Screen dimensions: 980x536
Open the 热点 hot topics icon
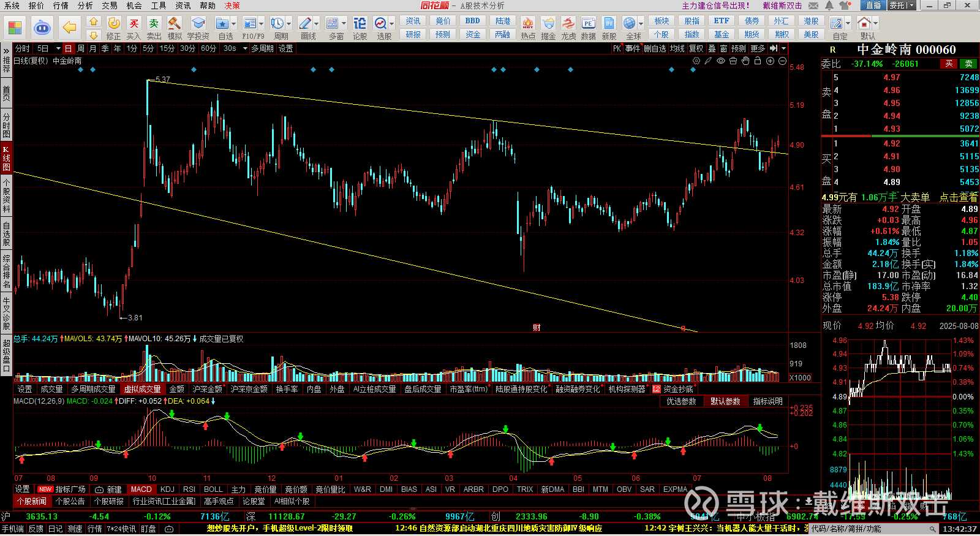tap(528, 28)
